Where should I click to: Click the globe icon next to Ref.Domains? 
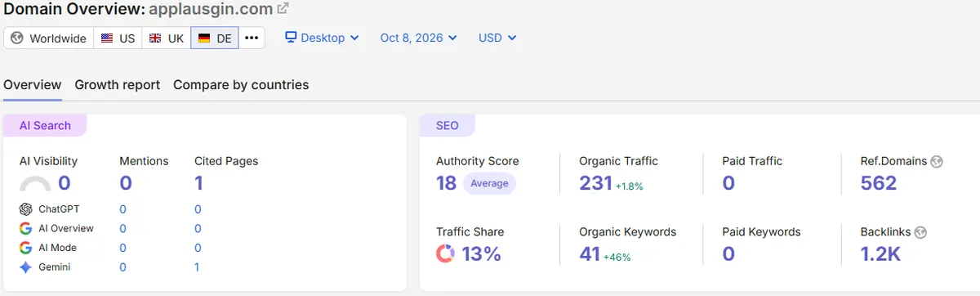point(937,162)
